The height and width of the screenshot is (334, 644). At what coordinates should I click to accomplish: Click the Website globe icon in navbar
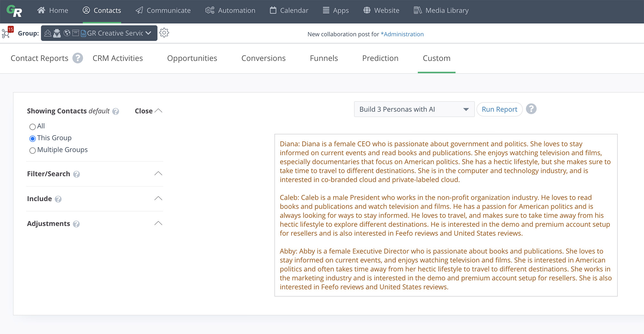click(367, 10)
